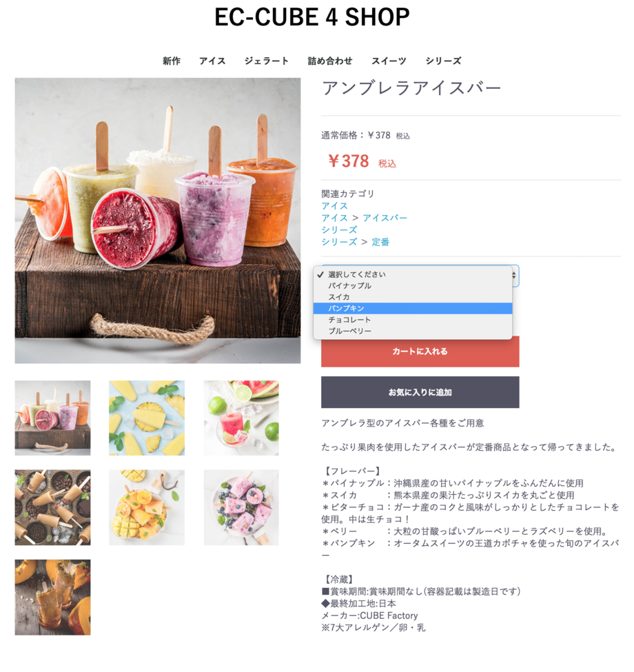Open the 新作 menu item
This screenshot has width=634, height=672.
tap(172, 61)
